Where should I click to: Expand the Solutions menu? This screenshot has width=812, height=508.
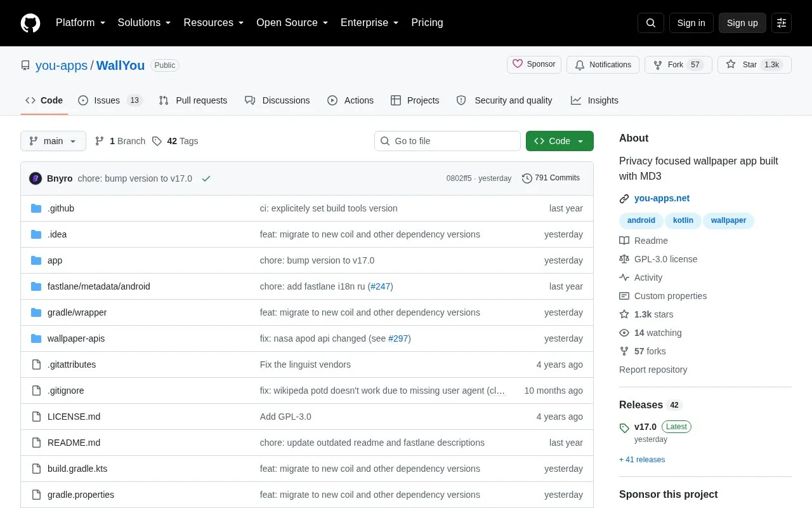(145, 23)
